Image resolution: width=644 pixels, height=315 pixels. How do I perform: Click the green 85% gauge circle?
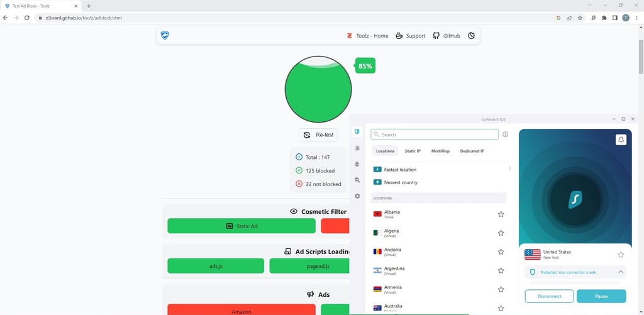click(x=318, y=89)
